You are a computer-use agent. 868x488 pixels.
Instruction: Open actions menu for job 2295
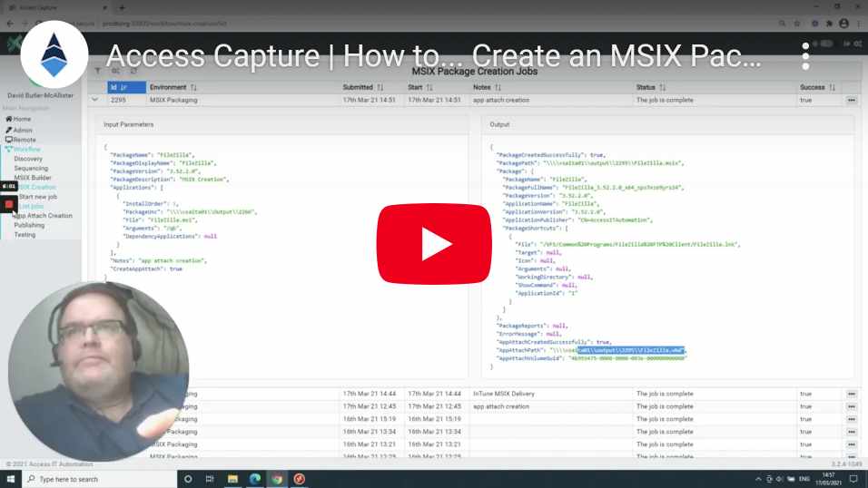[852, 100]
